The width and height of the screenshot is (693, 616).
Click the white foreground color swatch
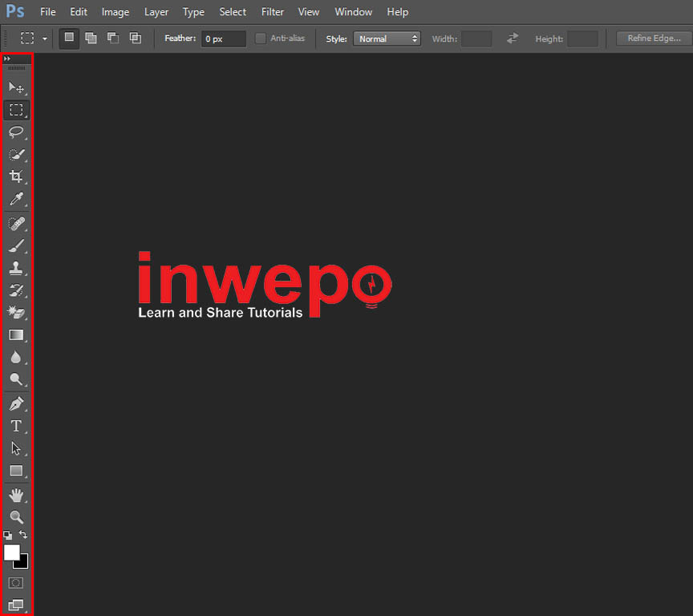click(x=11, y=552)
